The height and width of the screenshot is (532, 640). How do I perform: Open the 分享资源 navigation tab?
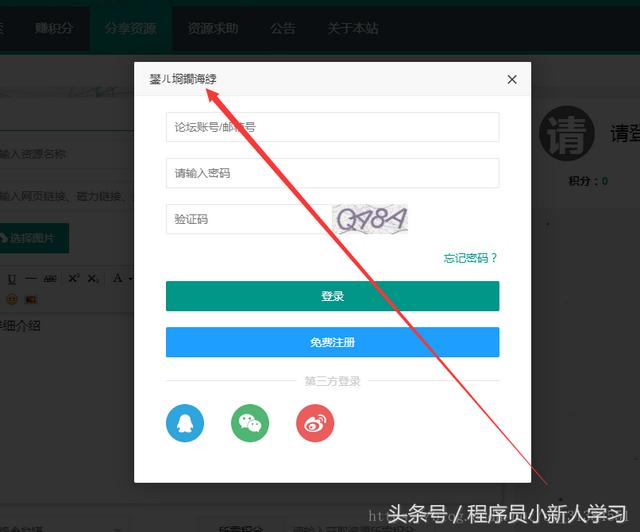point(131,28)
